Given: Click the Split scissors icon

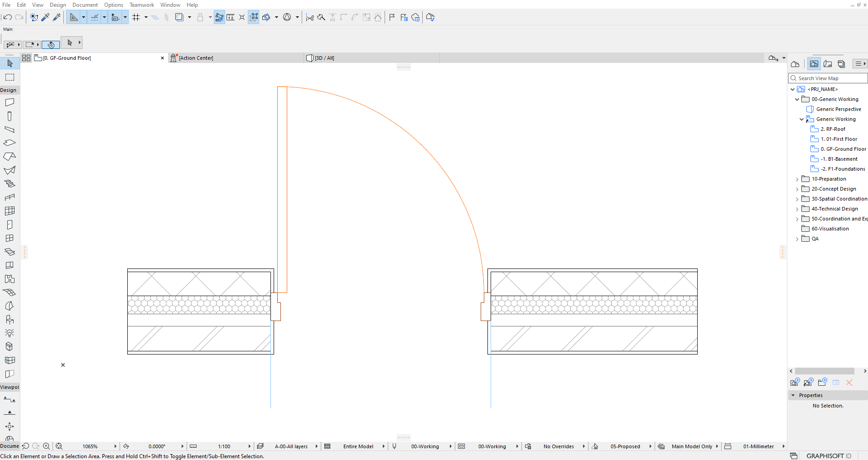Looking at the screenshot, I should click(310, 17).
